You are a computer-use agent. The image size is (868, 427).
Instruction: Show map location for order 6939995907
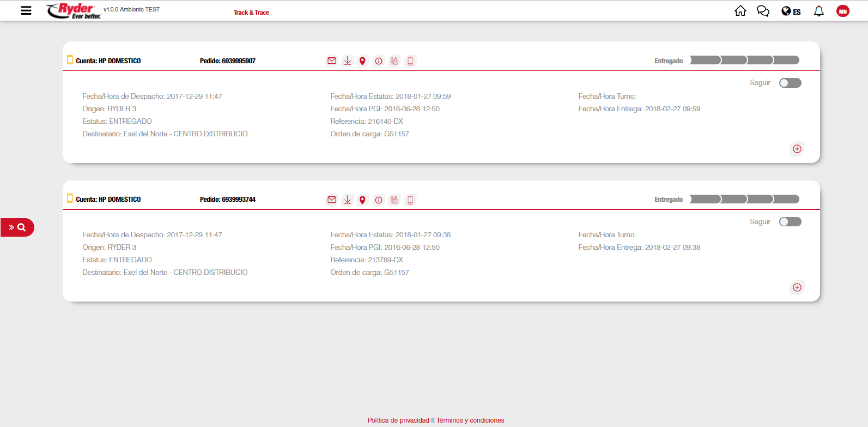pyautogui.click(x=362, y=61)
